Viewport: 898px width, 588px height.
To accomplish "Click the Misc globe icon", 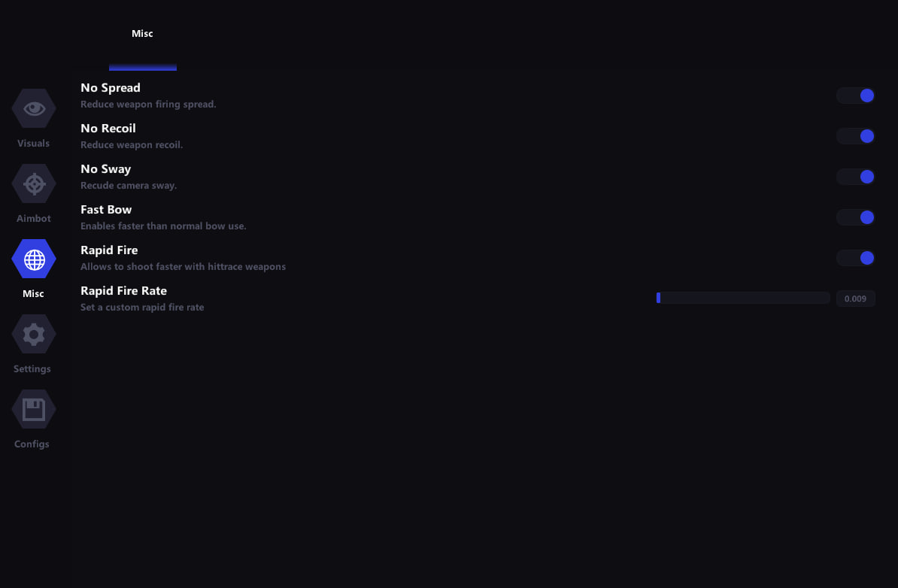I will tap(34, 259).
